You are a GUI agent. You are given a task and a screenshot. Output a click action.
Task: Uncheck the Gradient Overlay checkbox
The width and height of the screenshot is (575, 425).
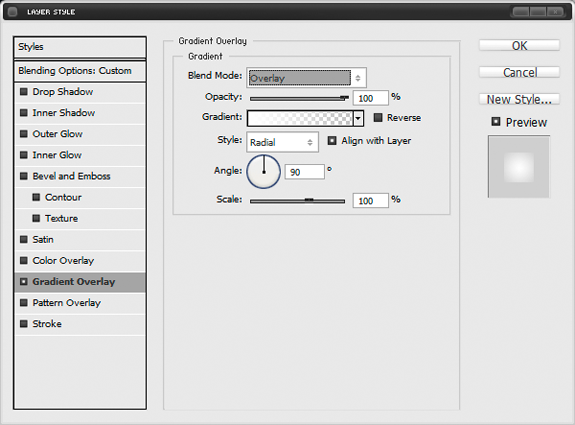[24, 282]
